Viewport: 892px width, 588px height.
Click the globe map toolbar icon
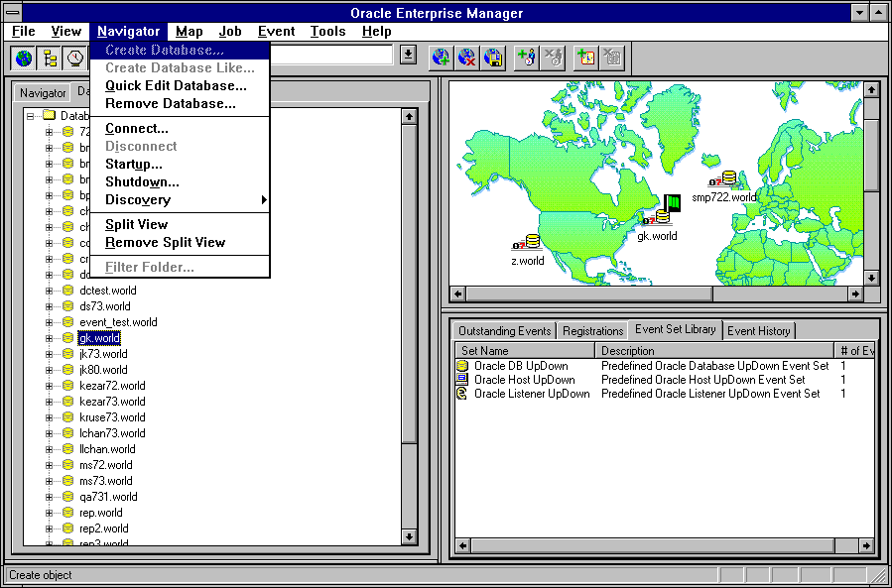click(x=24, y=58)
